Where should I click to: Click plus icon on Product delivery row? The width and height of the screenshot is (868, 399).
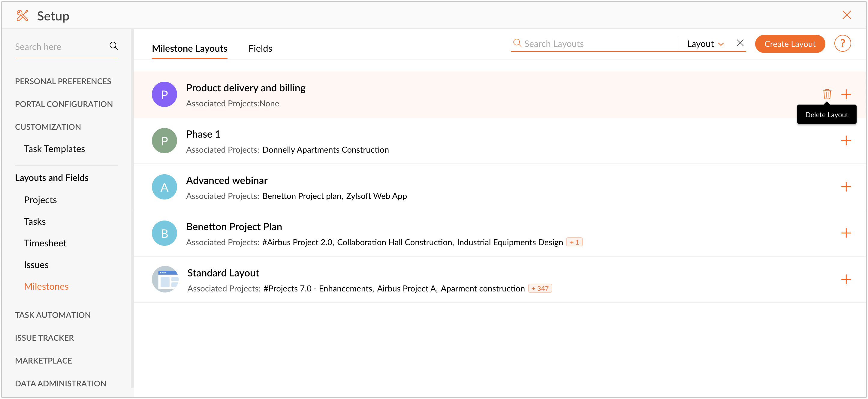pyautogui.click(x=846, y=94)
